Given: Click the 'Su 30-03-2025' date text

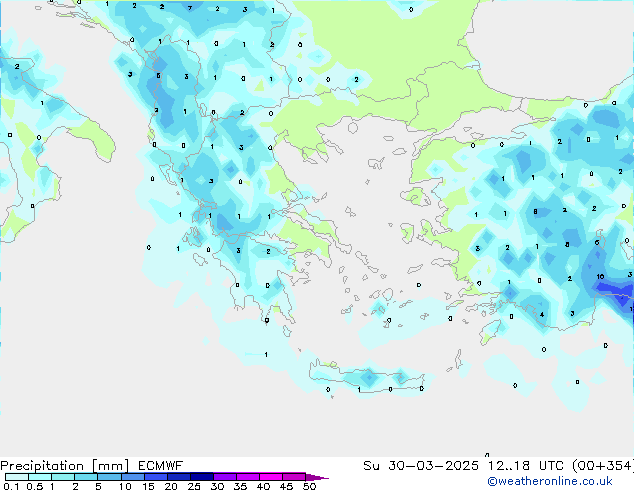Looking at the screenshot, I should point(421,466).
